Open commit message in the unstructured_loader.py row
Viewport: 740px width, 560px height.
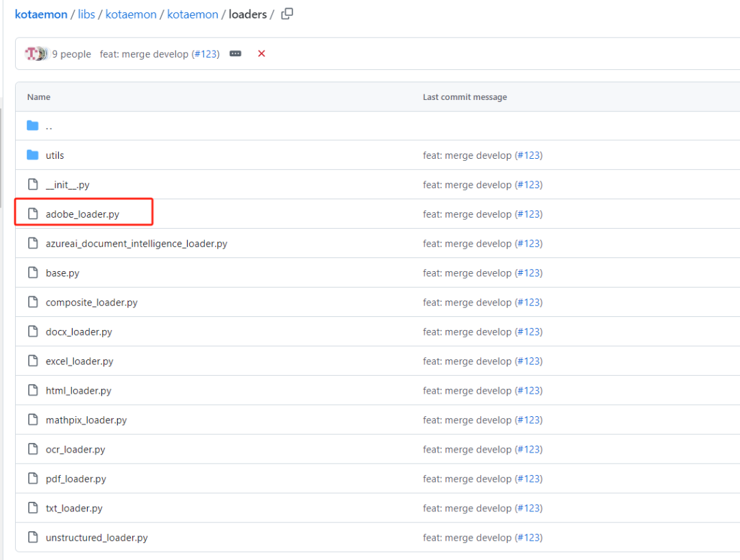(467, 537)
